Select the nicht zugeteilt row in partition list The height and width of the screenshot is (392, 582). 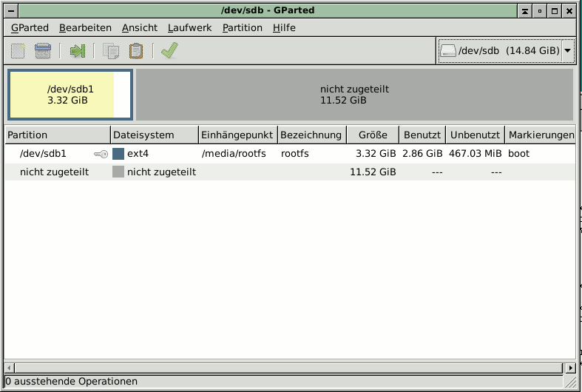[55, 172]
